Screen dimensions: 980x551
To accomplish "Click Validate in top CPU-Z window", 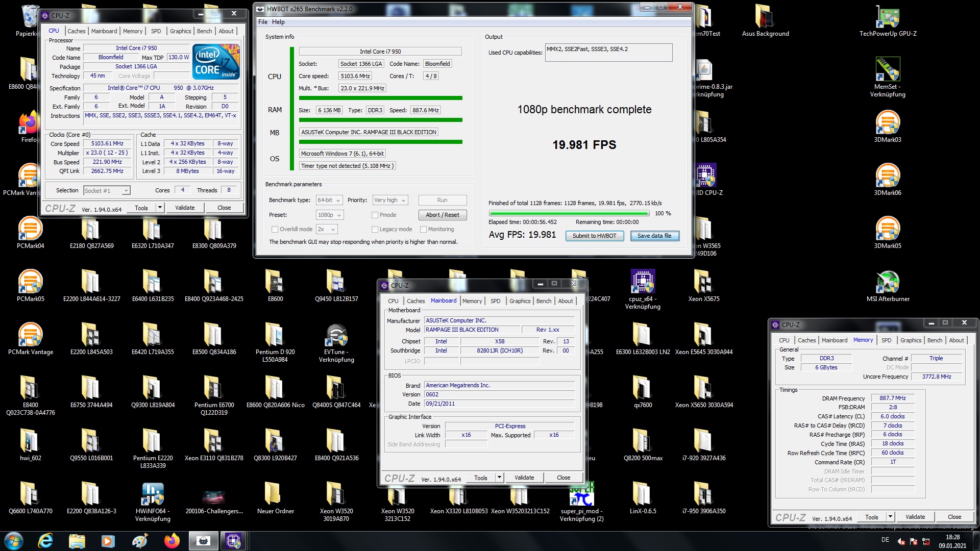I will click(x=185, y=208).
